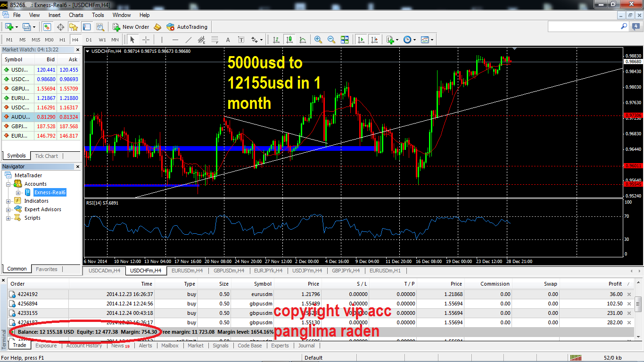
Task: Click the New Order button
Action: pos(131,27)
